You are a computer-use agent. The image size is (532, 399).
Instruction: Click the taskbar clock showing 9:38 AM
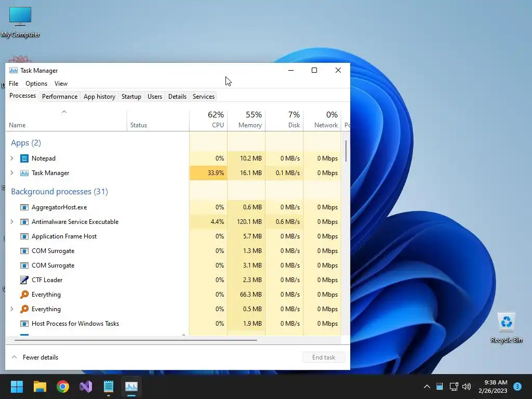[x=493, y=387]
